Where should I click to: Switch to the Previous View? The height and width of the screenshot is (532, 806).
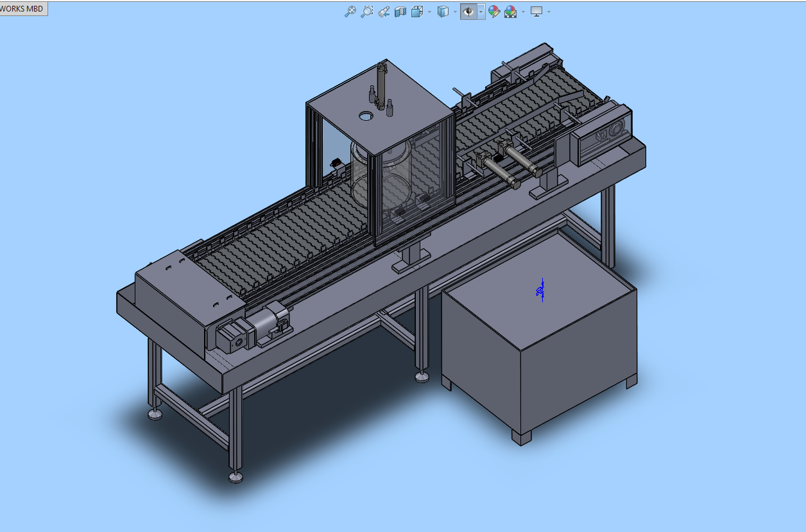click(x=384, y=12)
